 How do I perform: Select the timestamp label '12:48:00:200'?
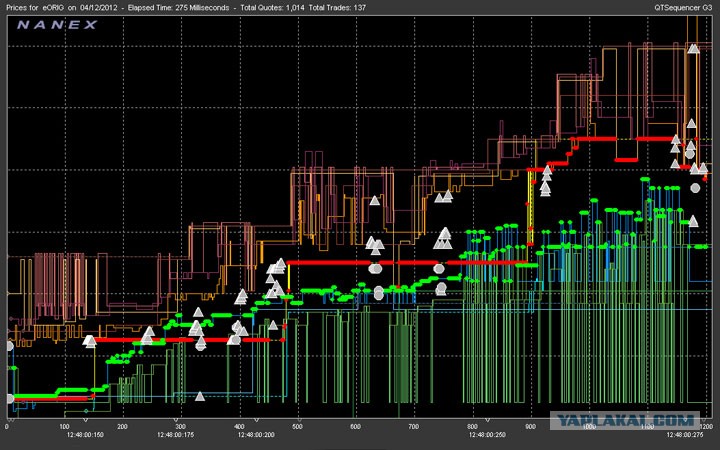(x=256, y=434)
